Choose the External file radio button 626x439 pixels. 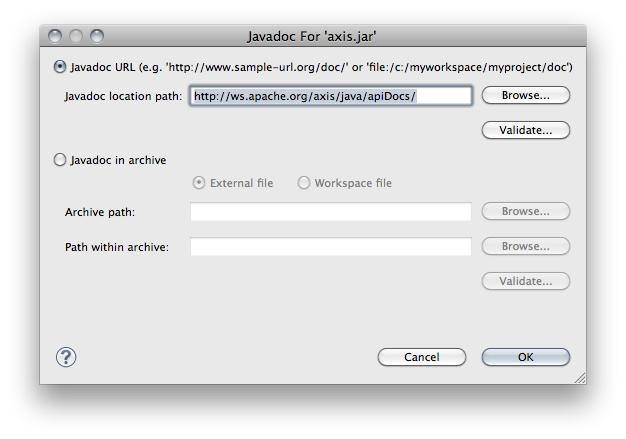coord(199,183)
